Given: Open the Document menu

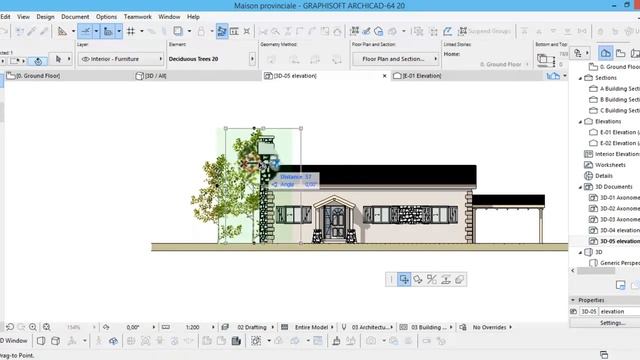Looking at the screenshot, I should click(75, 17).
